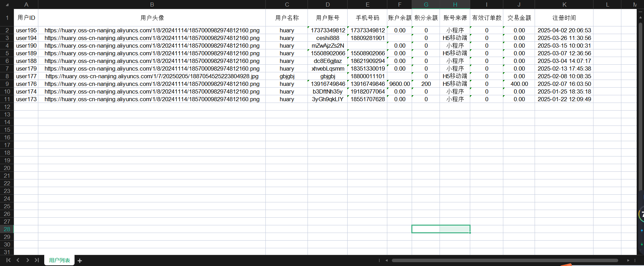This screenshot has height=266, width=644.
Task: Click the select-all corner triangle
Action: tap(7, 5)
